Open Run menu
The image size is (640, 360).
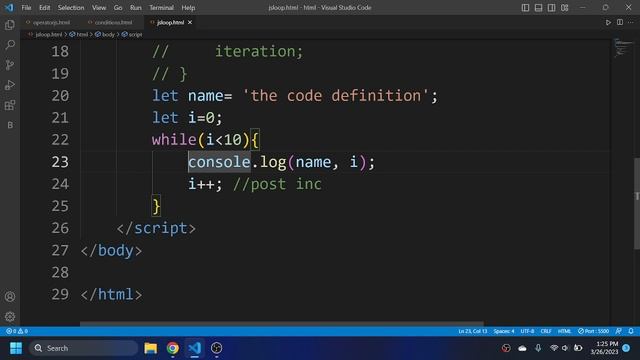(136, 8)
